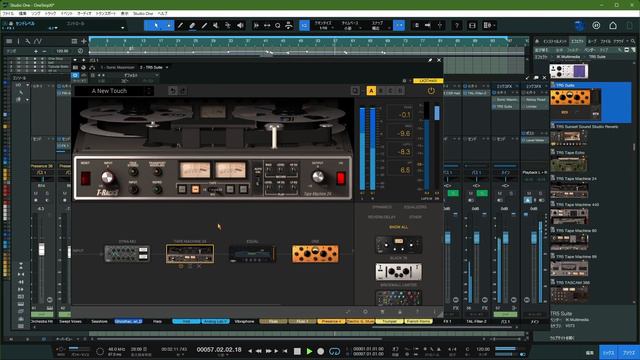640x360 pixels.
Task: Click the Record button in transport
Action: tap(321, 351)
